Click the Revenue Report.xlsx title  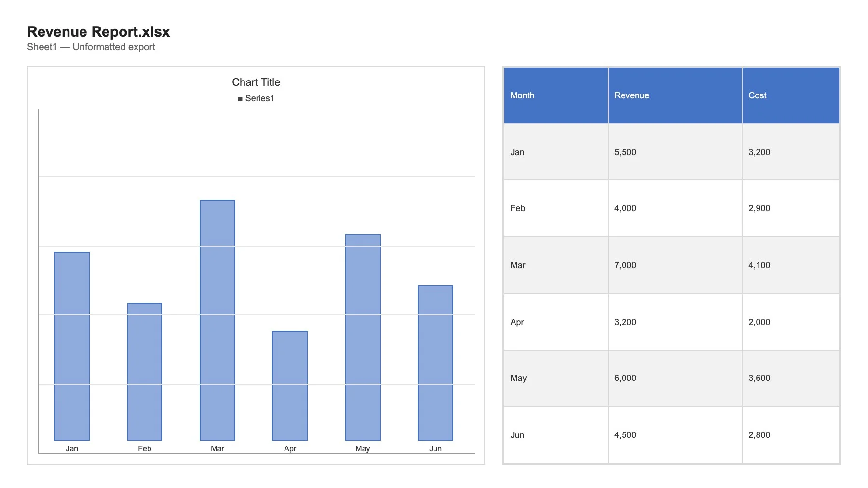(x=98, y=32)
